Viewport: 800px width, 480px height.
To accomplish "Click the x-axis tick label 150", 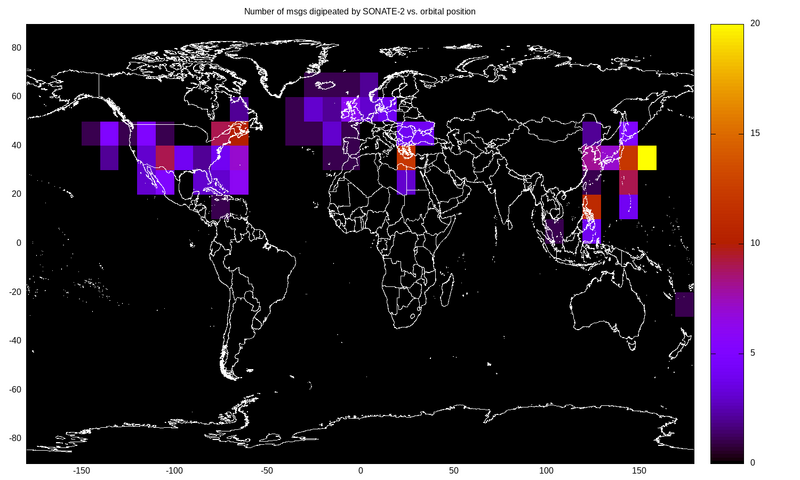I will [639, 471].
